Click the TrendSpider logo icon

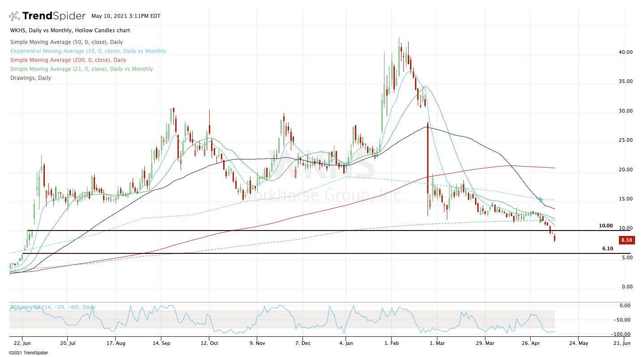[15, 16]
